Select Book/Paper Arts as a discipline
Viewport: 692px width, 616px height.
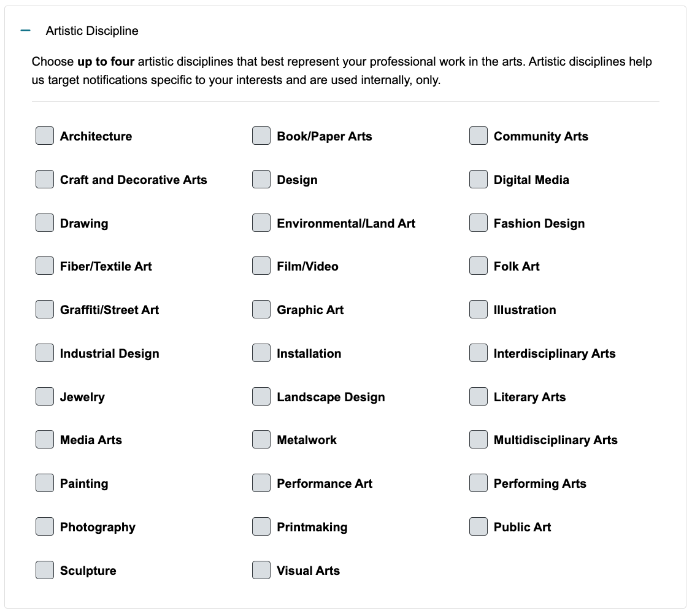click(x=261, y=136)
